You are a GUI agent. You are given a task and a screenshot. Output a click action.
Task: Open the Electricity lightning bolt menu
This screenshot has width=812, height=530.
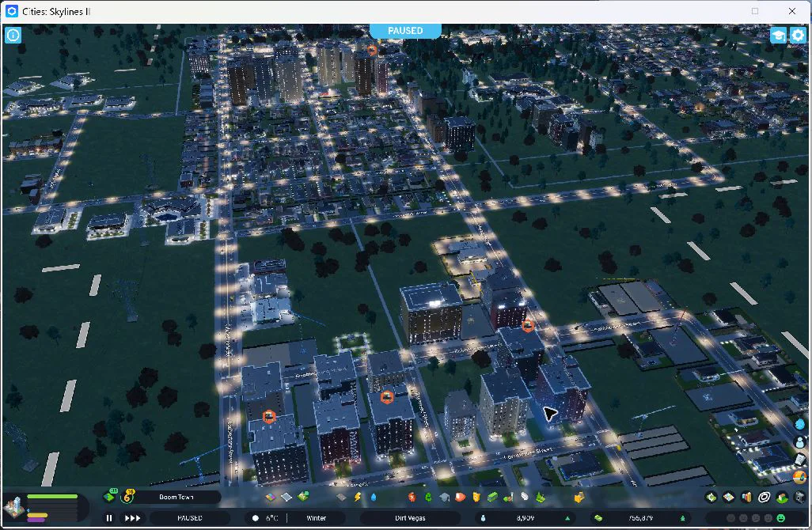[357, 497]
